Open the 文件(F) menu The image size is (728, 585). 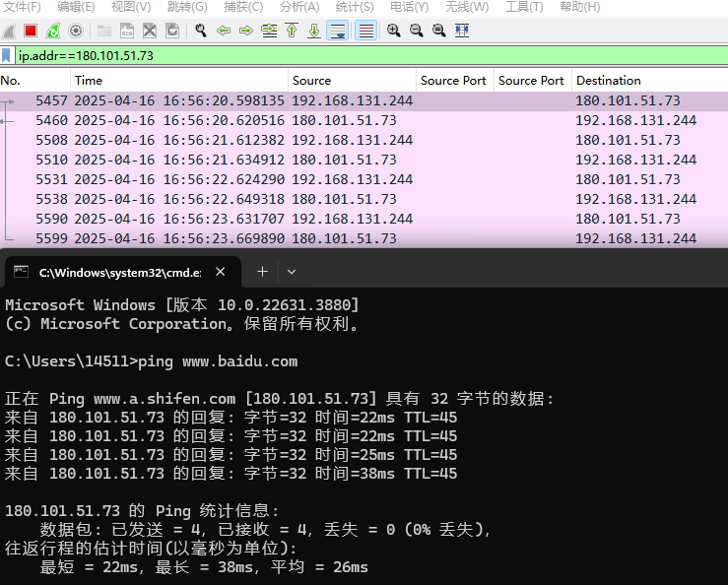click(22, 7)
